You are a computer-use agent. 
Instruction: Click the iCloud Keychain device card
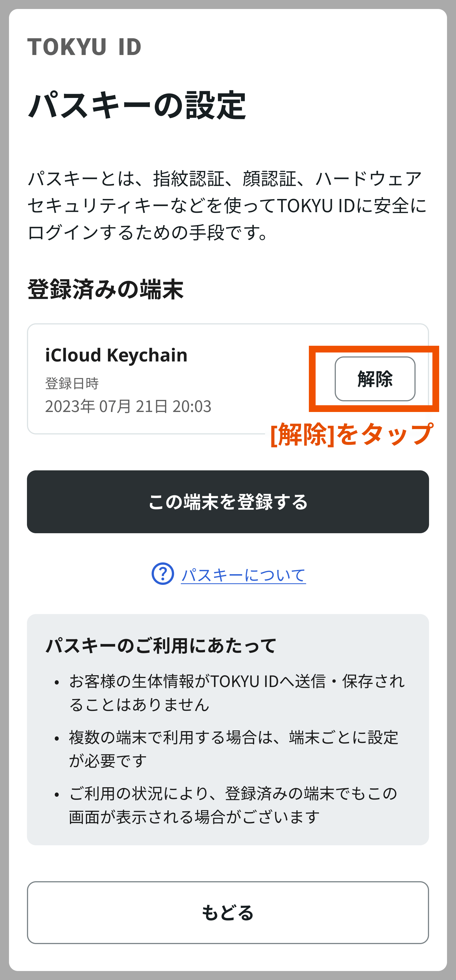[x=228, y=379]
